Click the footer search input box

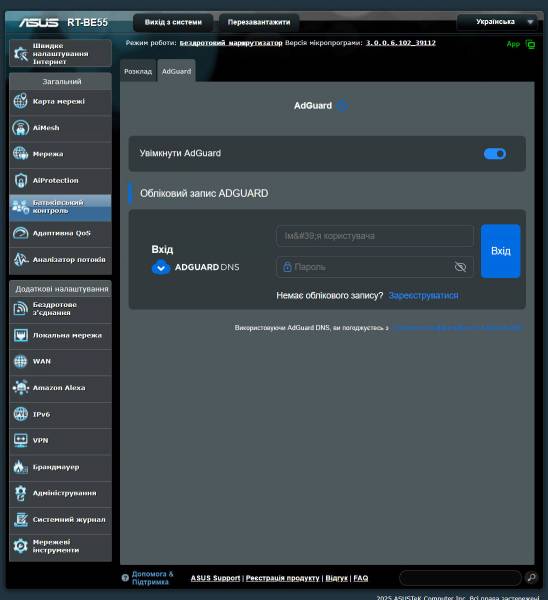pos(460,577)
